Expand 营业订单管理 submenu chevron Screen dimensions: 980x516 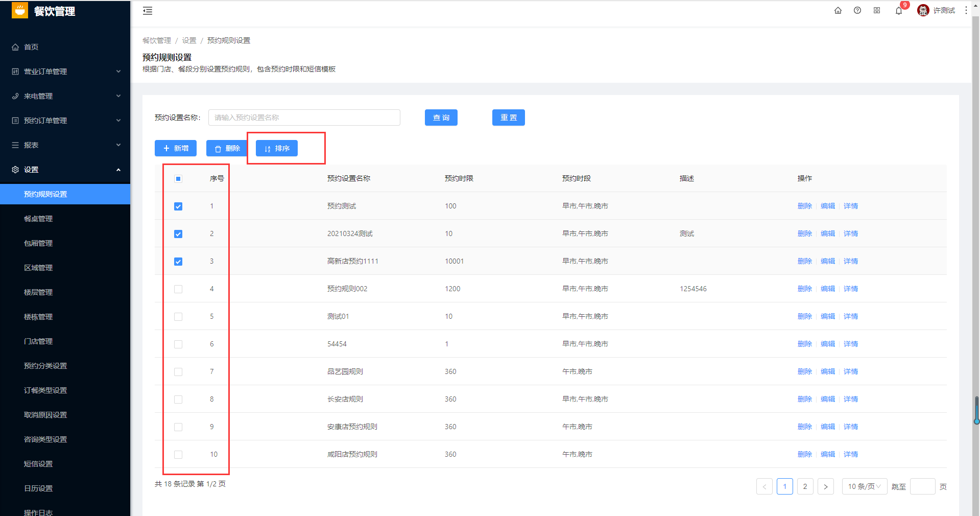coord(118,72)
